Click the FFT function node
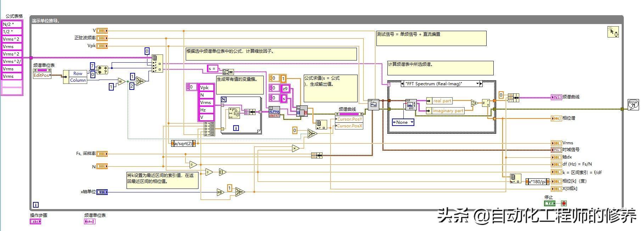The image size is (644, 231). (411, 105)
